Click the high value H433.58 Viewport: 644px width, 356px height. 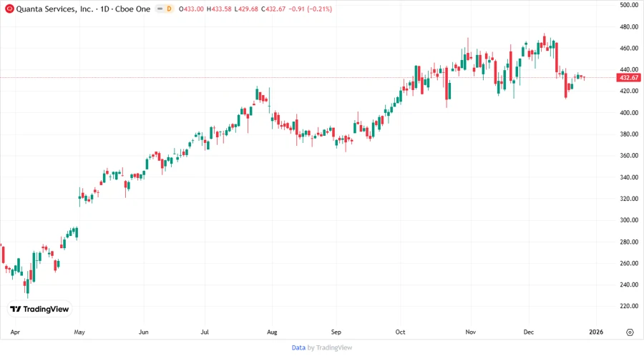click(219, 9)
